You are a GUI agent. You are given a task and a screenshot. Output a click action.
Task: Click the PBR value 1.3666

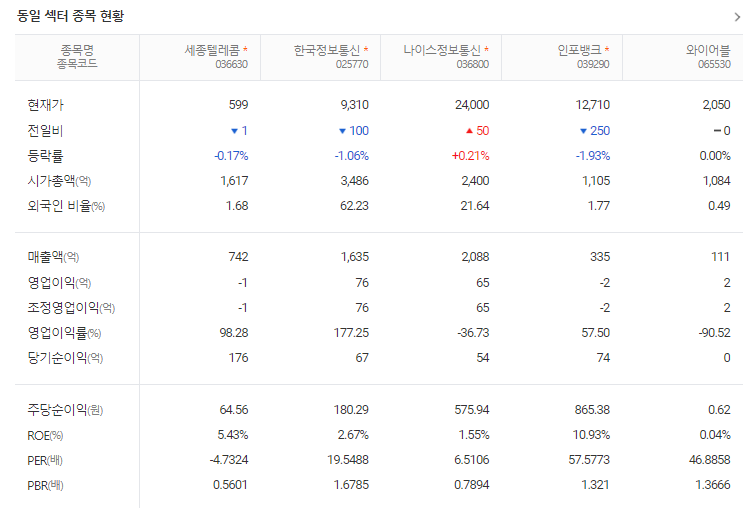[713, 485]
